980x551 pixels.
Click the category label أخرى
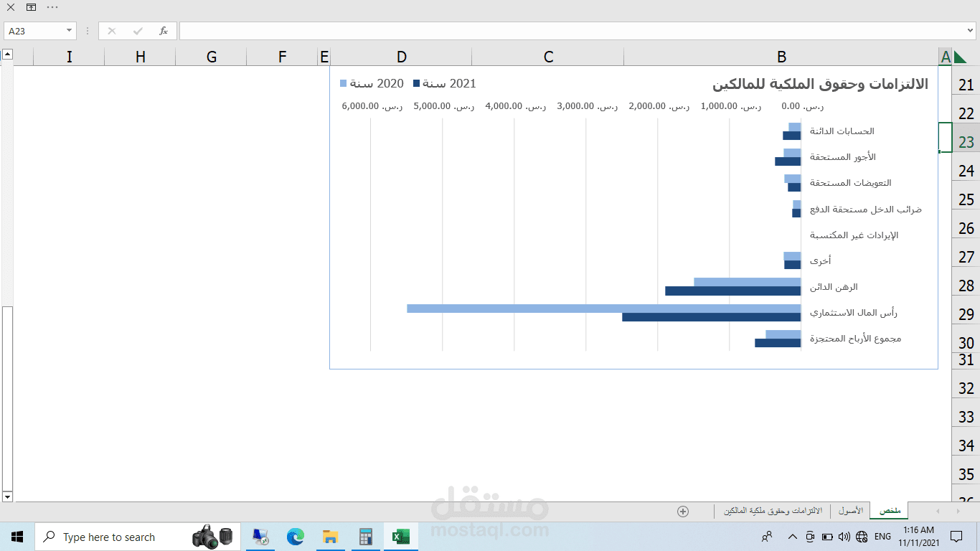(x=820, y=261)
